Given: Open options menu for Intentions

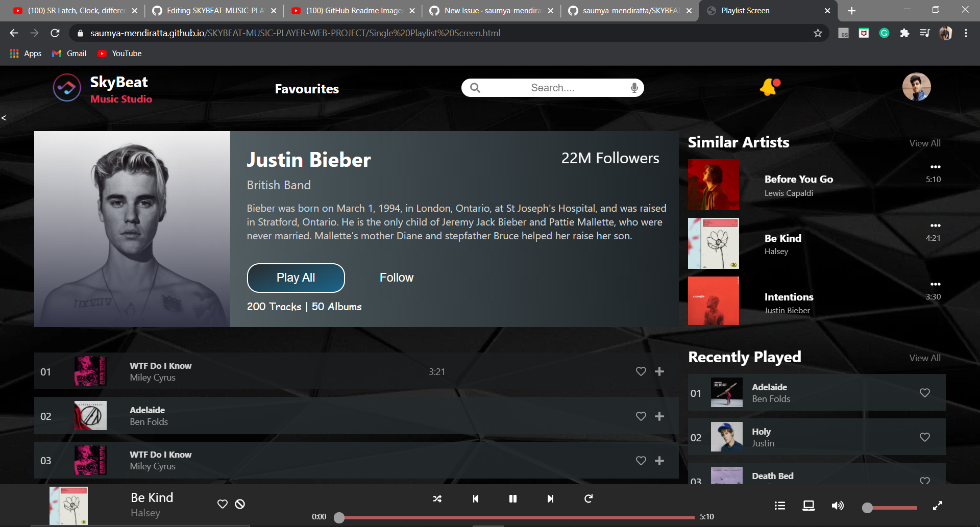Looking at the screenshot, I should click(x=935, y=284).
